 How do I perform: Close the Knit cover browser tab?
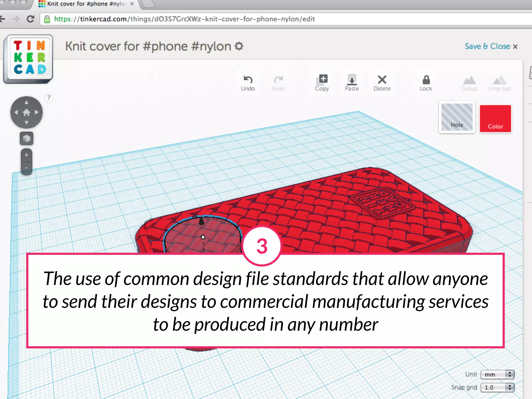pos(132,4)
